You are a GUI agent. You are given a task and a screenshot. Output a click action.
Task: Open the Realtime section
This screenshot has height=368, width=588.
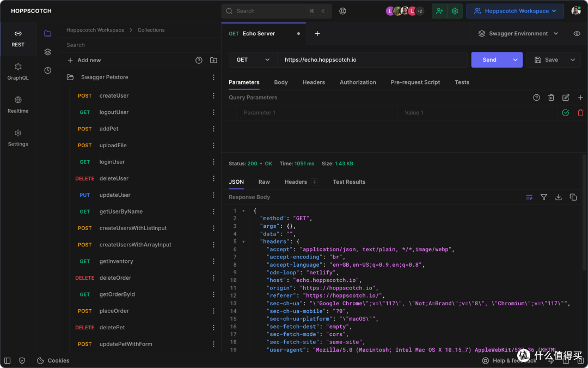click(18, 105)
